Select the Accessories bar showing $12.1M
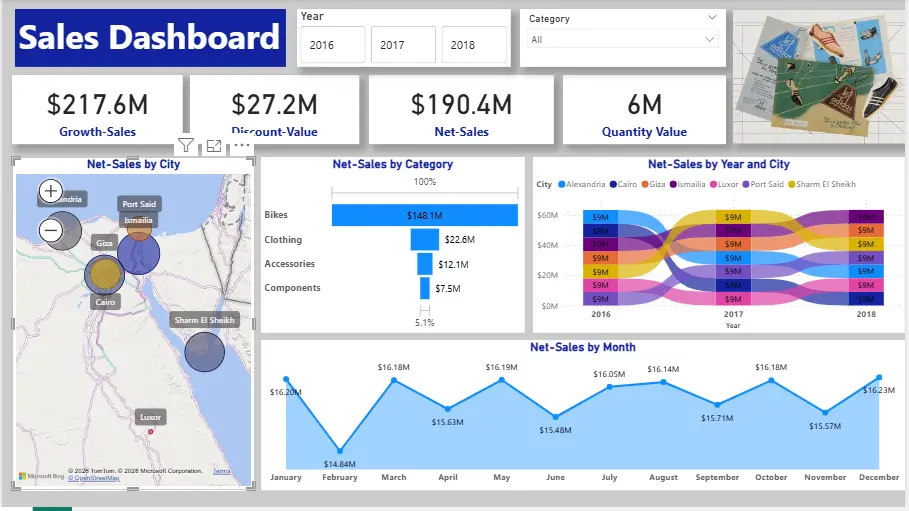Viewport: 909px width, 511px height. coord(425,264)
